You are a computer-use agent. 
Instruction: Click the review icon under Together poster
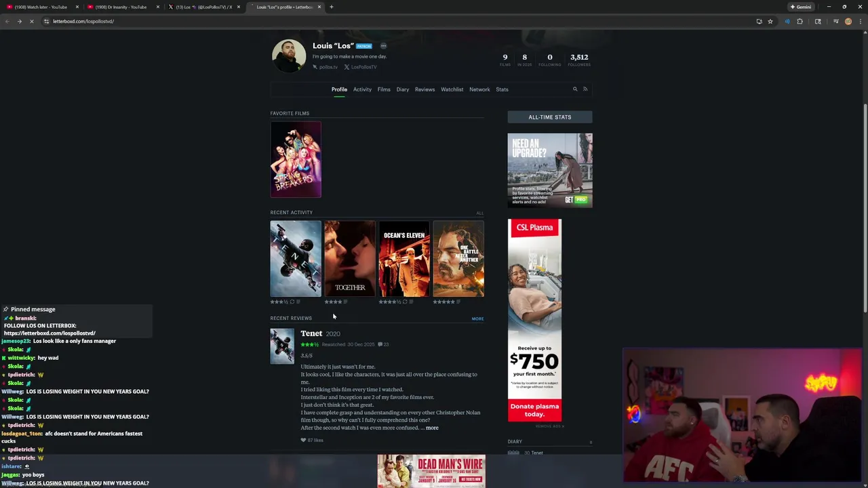pos(346,302)
